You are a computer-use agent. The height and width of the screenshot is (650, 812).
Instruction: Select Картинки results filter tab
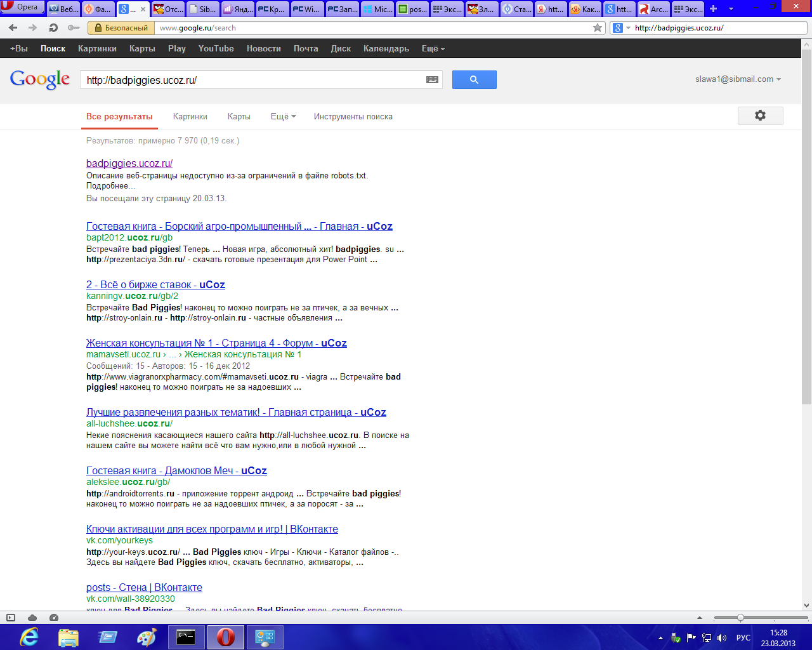tap(190, 116)
